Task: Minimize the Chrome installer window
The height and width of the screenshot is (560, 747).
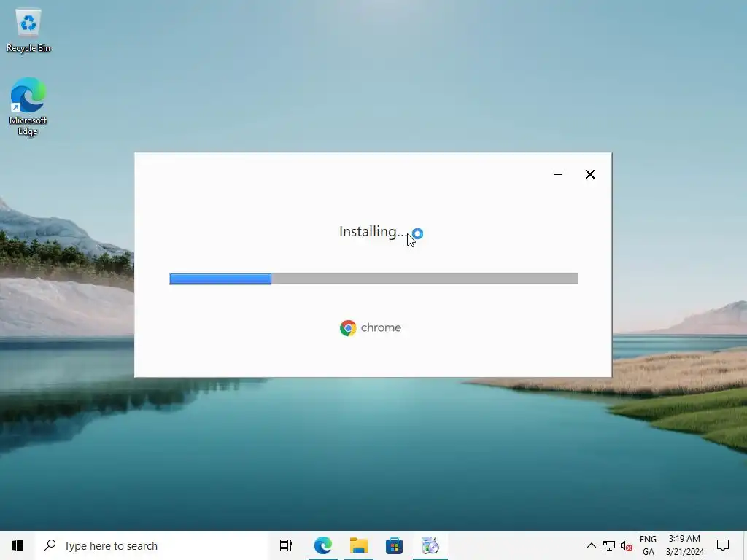Action: coord(558,174)
